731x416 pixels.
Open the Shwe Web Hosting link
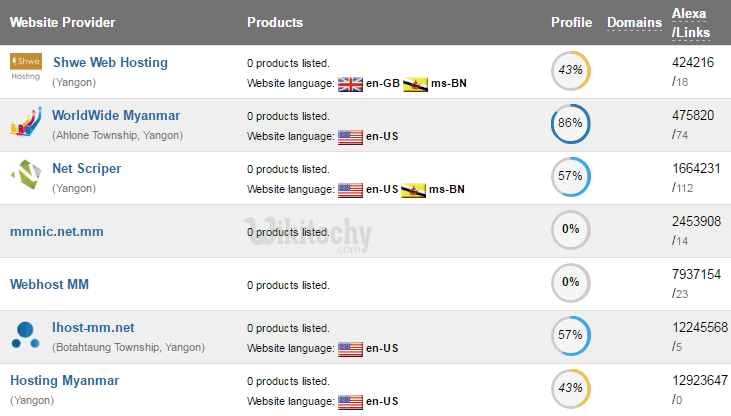click(110, 62)
